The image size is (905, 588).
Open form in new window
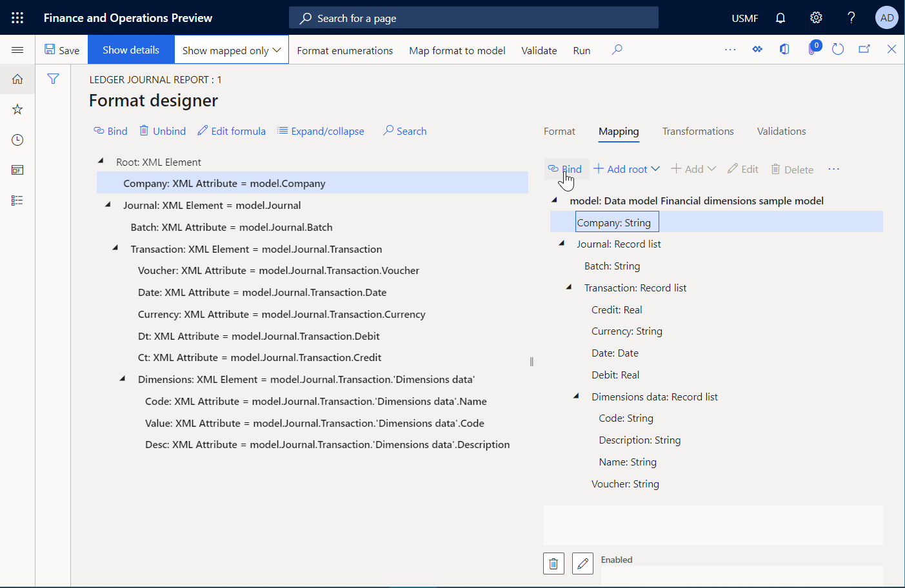(864, 50)
